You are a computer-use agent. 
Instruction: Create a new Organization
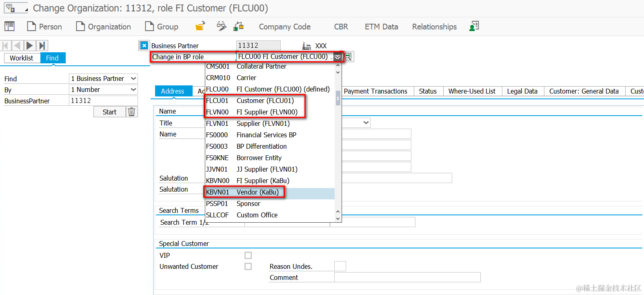click(x=104, y=27)
